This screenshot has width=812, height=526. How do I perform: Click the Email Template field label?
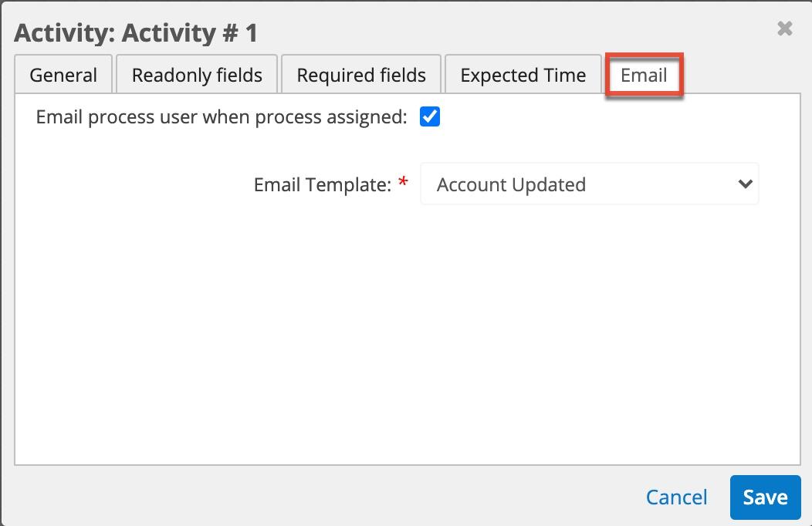[323, 185]
